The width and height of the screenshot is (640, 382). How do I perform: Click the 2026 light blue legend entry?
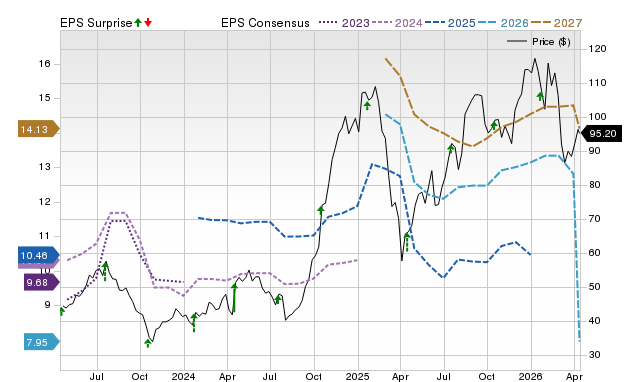(x=503, y=23)
